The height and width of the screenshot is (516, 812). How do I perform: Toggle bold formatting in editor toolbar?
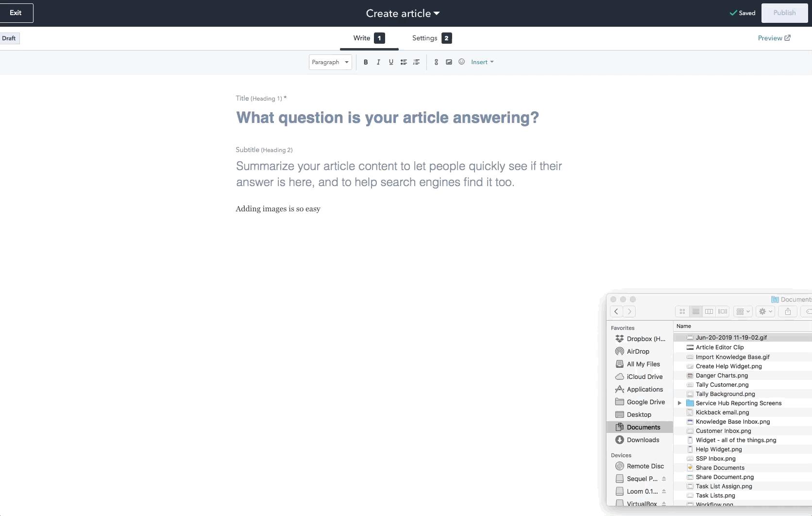coord(366,62)
